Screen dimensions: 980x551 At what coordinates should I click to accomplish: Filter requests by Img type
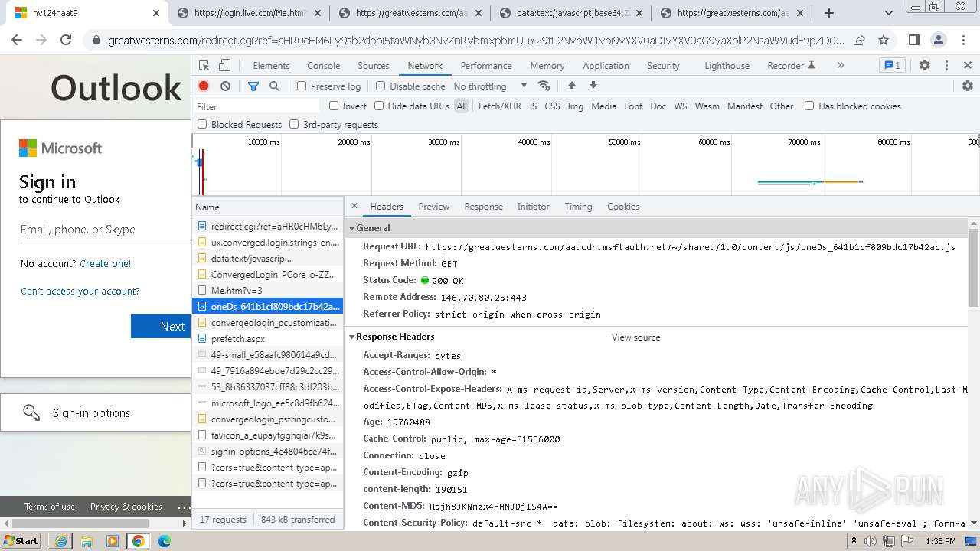click(x=575, y=106)
